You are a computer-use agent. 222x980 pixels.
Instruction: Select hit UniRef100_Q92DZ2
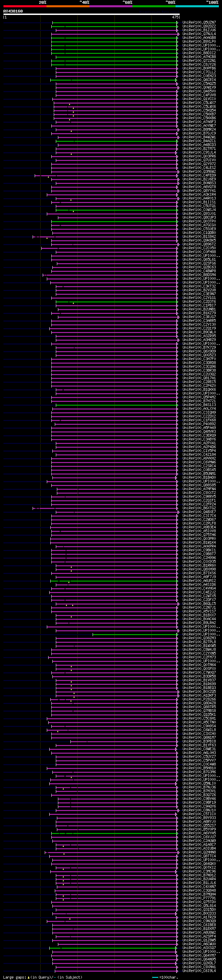click(199, 26)
